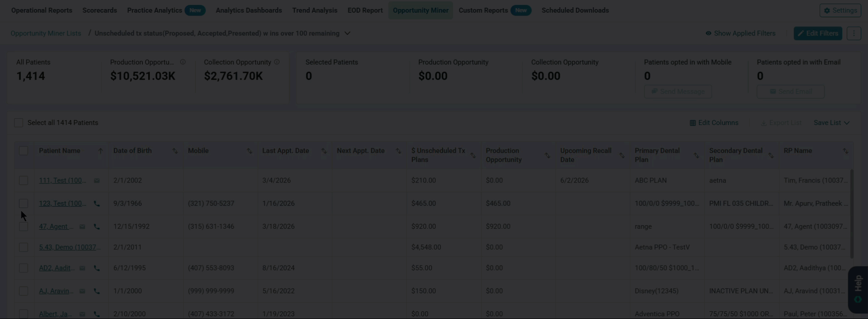The height and width of the screenshot is (319, 868).
Task: Click phone icon for patient 123, Test
Action: 97,203
